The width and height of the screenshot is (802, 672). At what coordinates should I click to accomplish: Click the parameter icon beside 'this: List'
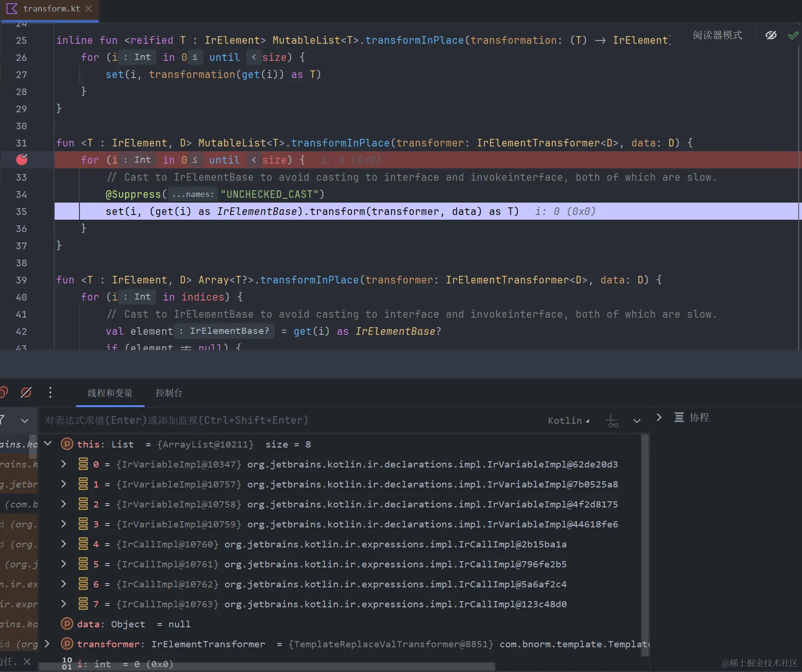67,444
